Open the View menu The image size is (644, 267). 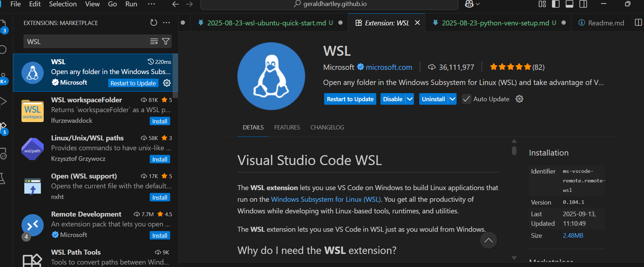click(x=92, y=4)
